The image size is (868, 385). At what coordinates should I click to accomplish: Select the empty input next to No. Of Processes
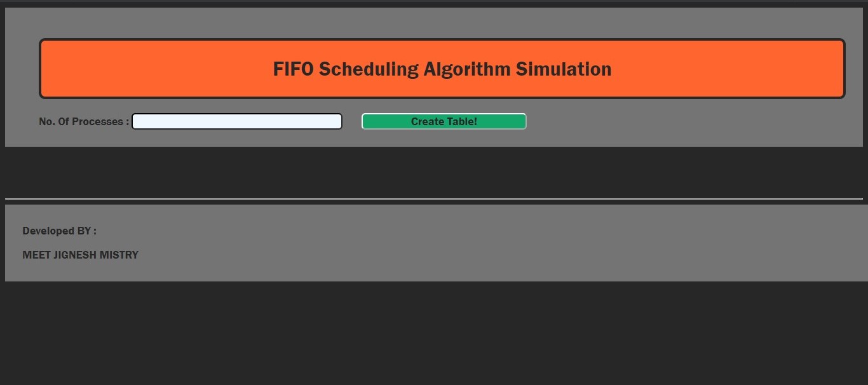pyautogui.click(x=236, y=121)
